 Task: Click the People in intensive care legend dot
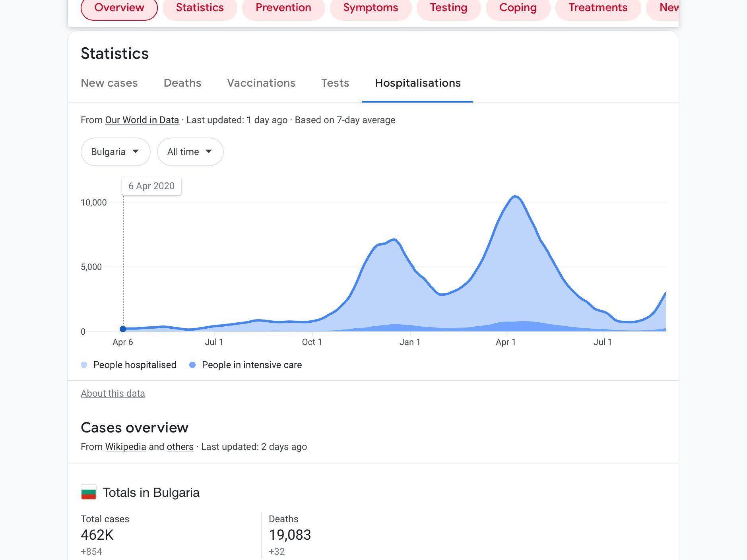[x=192, y=365]
